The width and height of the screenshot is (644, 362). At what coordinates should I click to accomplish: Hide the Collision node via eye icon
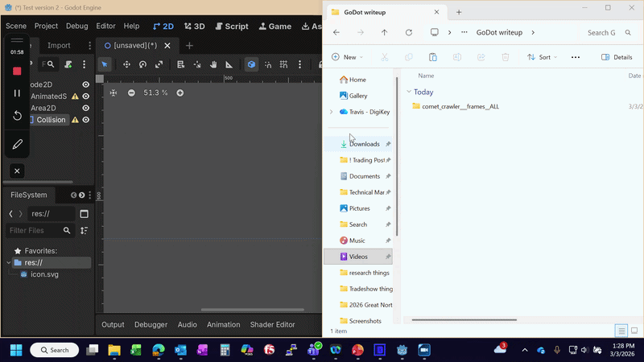coord(85,120)
